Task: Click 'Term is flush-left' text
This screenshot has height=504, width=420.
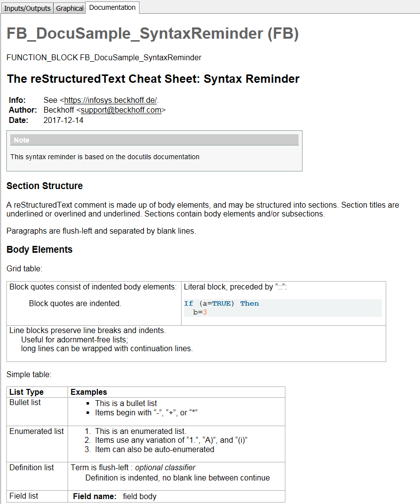Action: [100, 468]
